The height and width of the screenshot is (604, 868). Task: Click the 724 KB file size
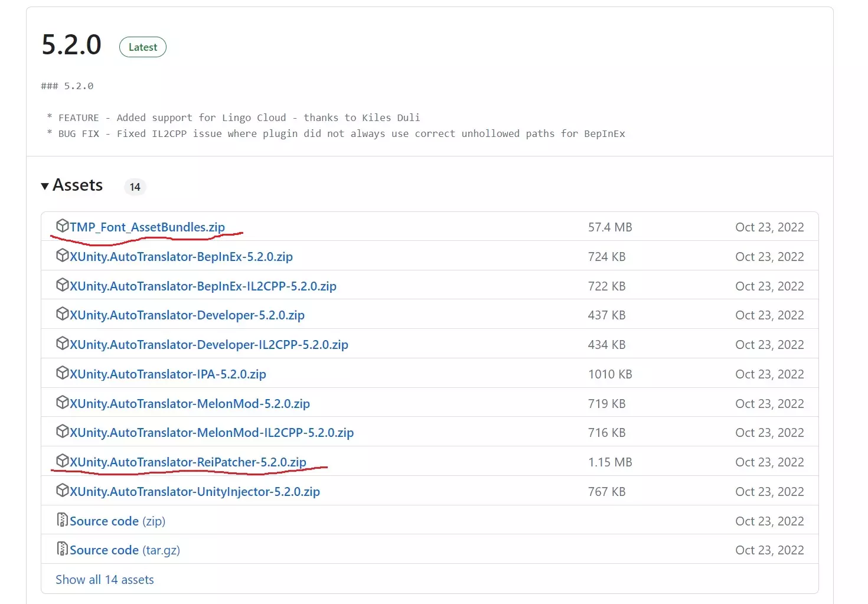[x=606, y=257]
